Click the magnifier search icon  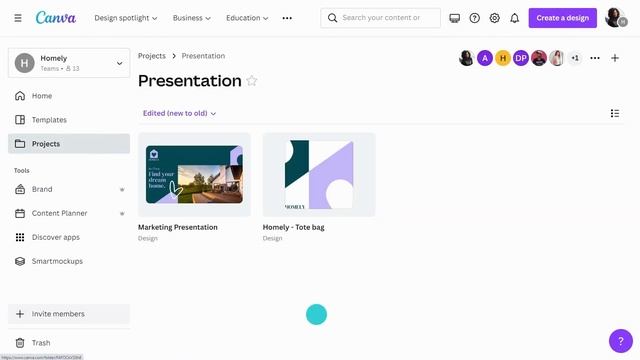point(332,18)
